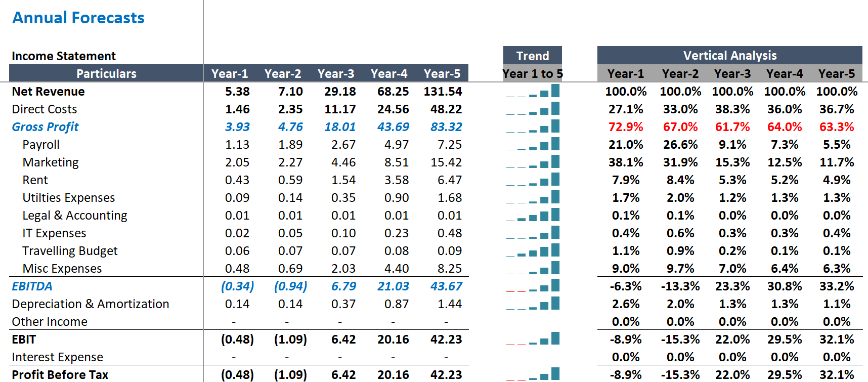868x382 pixels.
Task: Click the Gross Profit row label
Action: coord(46,127)
